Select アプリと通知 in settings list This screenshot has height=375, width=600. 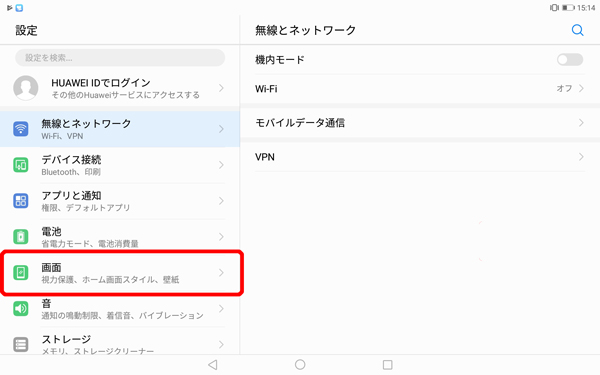(x=120, y=201)
